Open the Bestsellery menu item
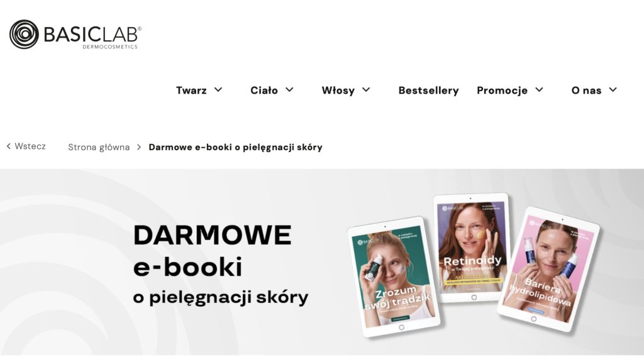This screenshot has height=362, width=644. 428,90
